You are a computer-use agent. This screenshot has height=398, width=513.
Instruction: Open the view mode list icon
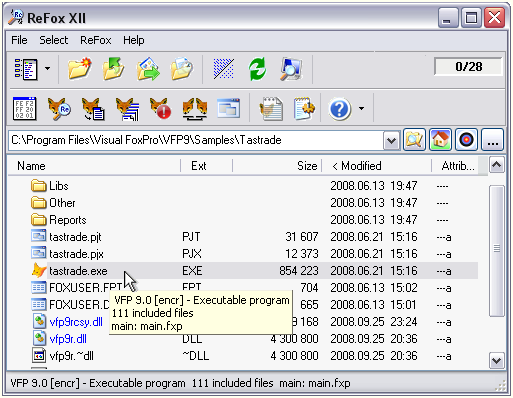coord(26,69)
